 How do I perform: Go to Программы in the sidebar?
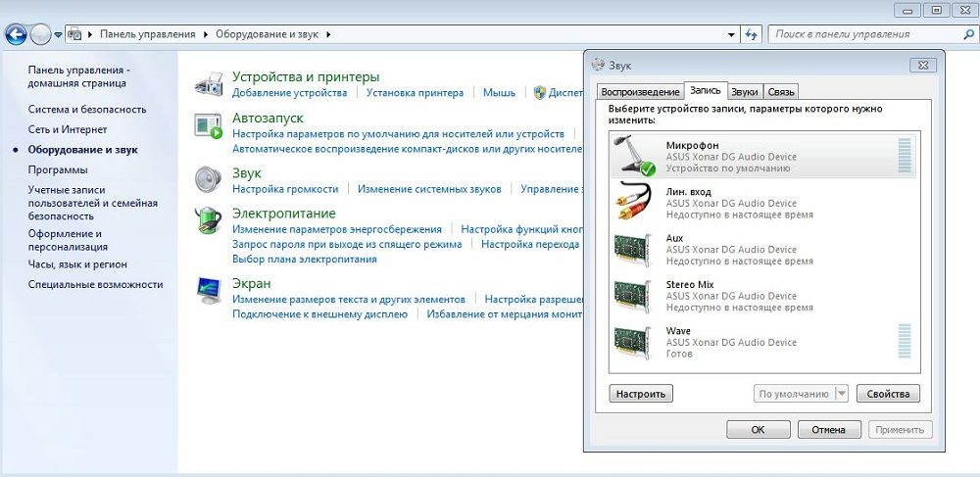coord(58,169)
